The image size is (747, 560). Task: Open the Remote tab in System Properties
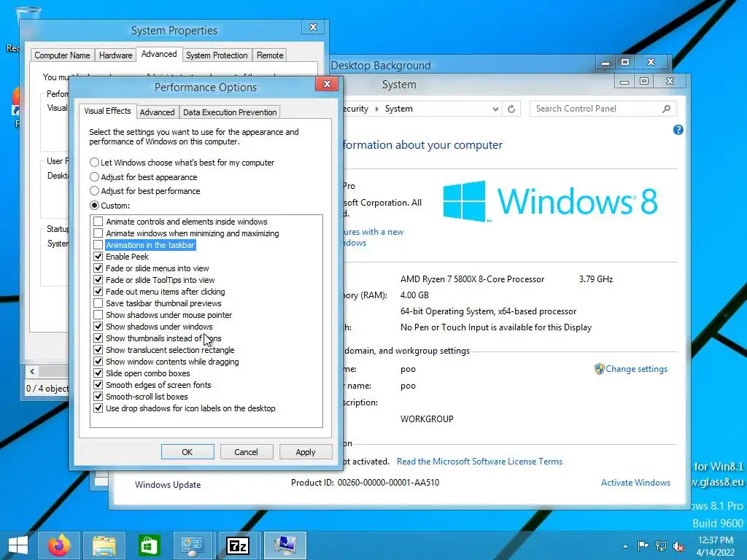tap(270, 55)
